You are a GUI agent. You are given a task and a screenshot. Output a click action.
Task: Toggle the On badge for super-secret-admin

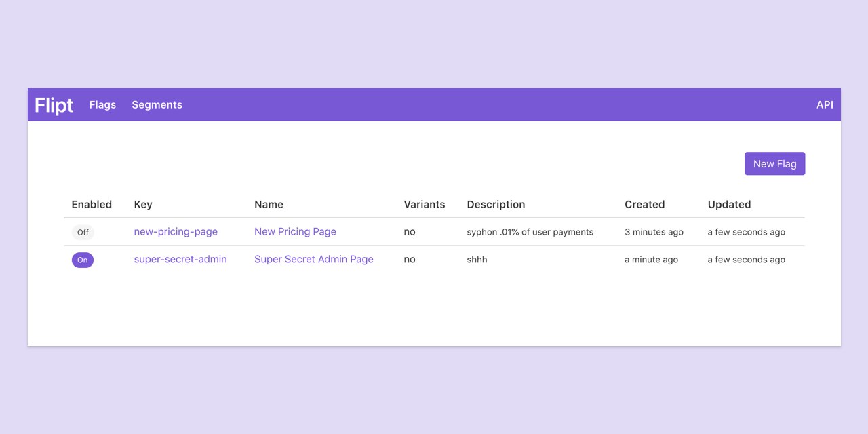pos(83,260)
